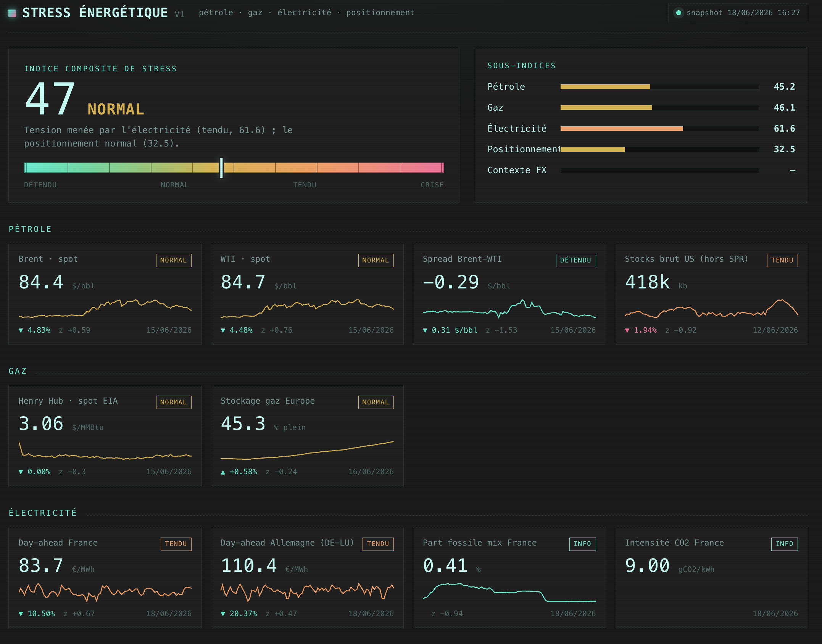The width and height of the screenshot is (822, 644).
Task: Click the INFO badge on Part fossile mix France
Action: coord(582,544)
